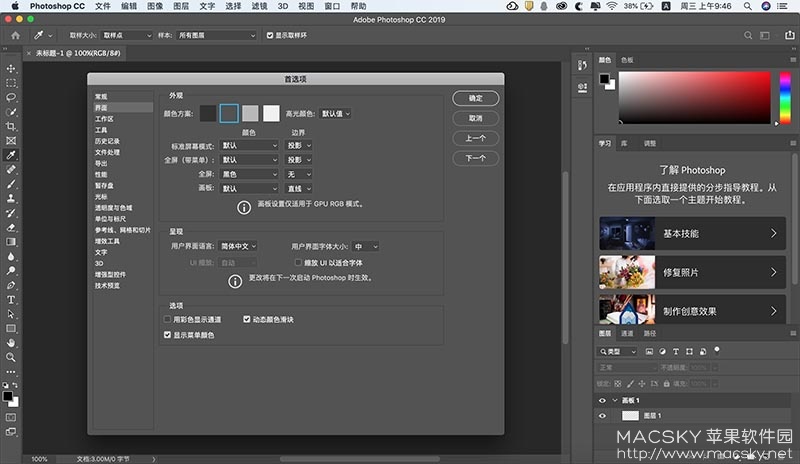Image resolution: width=800 pixels, height=464 pixels.
Task: Select the Move tool
Action: tap(11, 68)
